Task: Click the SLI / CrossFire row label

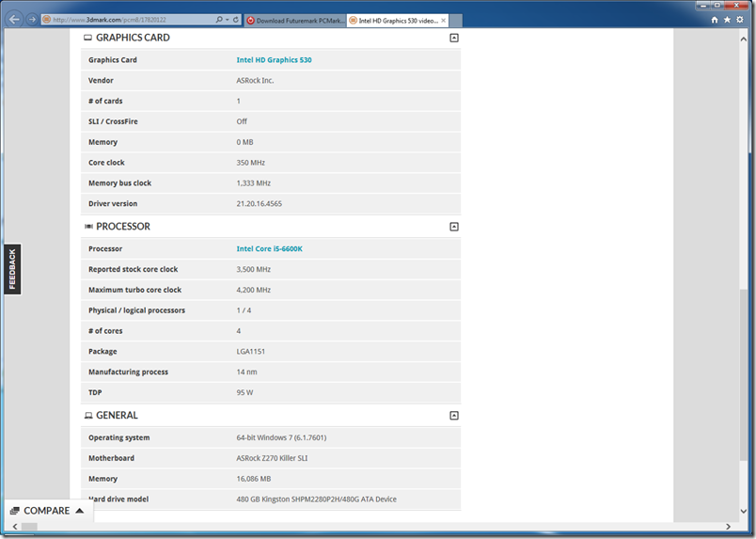Action: click(x=113, y=121)
